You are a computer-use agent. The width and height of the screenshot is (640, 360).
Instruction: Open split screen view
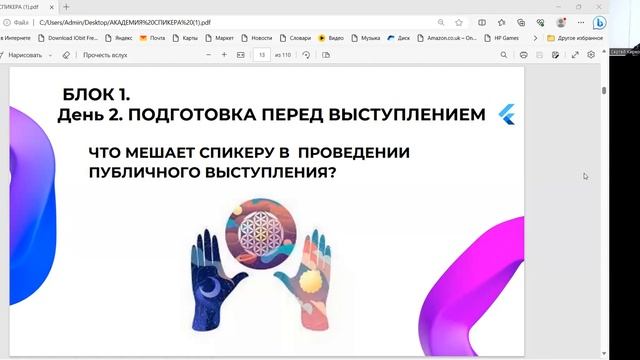pos(482,22)
